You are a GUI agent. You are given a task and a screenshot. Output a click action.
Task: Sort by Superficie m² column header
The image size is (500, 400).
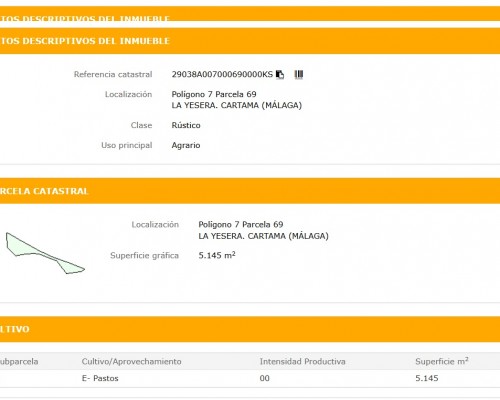click(442, 361)
